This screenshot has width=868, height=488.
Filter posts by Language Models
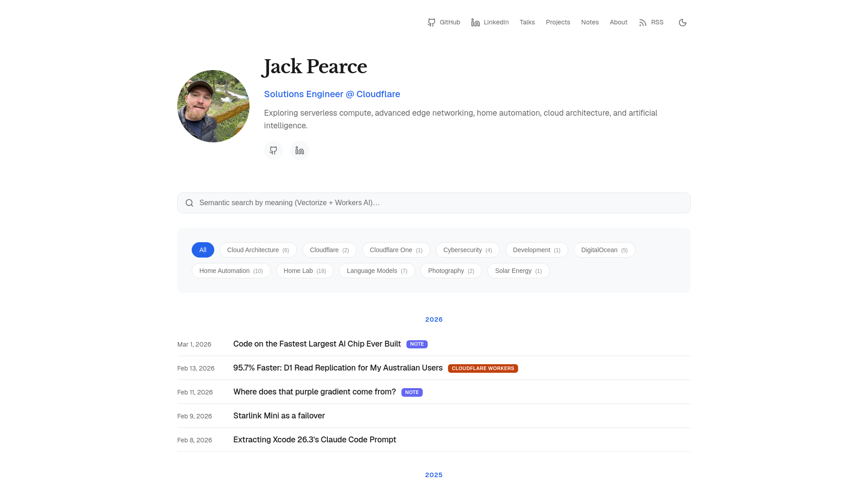click(x=377, y=271)
